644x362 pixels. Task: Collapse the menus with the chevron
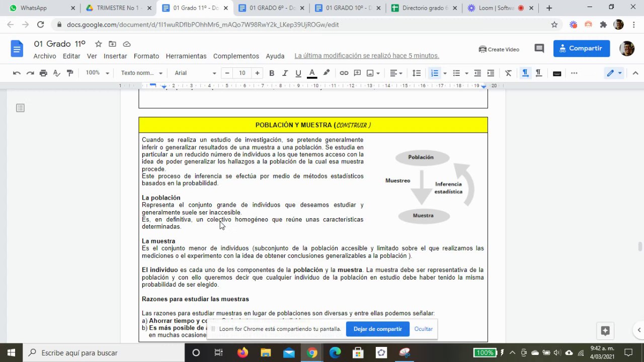tap(635, 73)
